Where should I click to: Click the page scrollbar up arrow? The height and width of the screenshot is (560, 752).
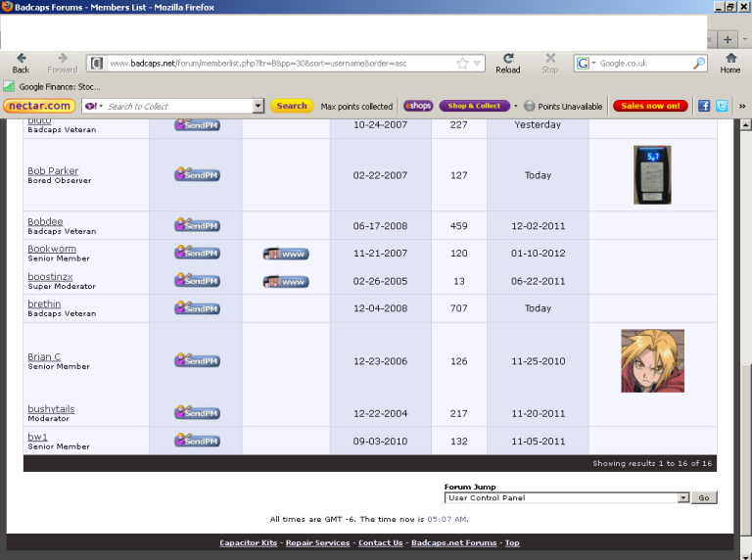[x=745, y=124]
